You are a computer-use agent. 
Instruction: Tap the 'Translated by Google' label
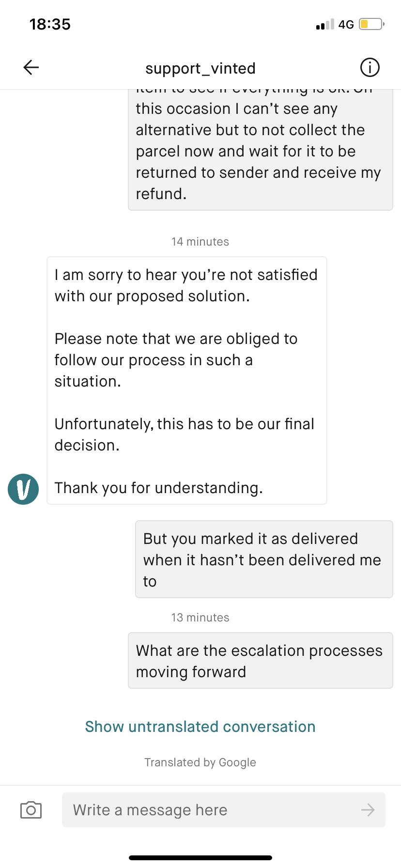[x=200, y=762]
